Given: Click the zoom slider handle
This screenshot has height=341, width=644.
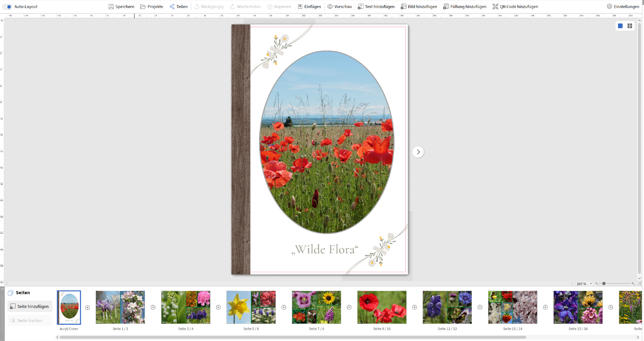Looking at the screenshot, I should [x=604, y=284].
